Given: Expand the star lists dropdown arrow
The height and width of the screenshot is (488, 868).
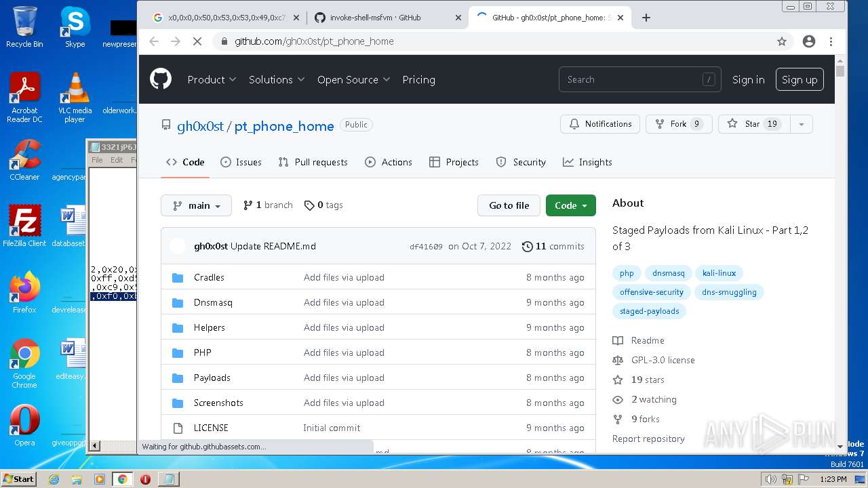Looking at the screenshot, I should [802, 124].
